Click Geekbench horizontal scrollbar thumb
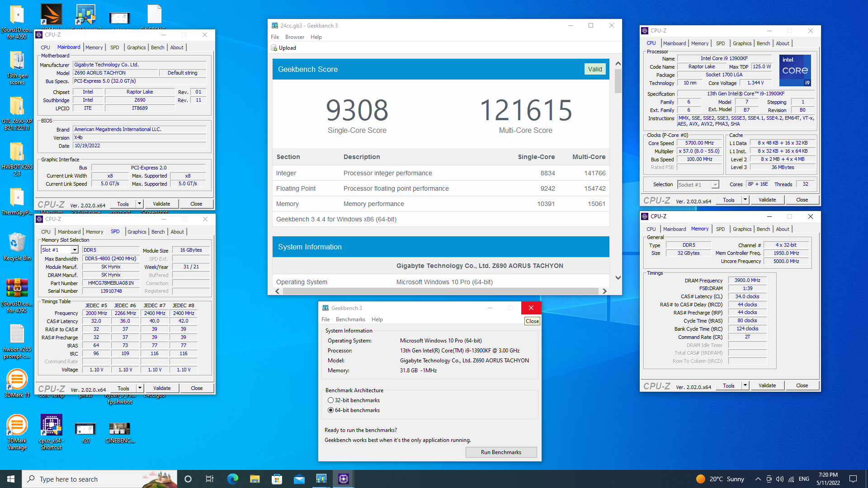 coord(441,291)
